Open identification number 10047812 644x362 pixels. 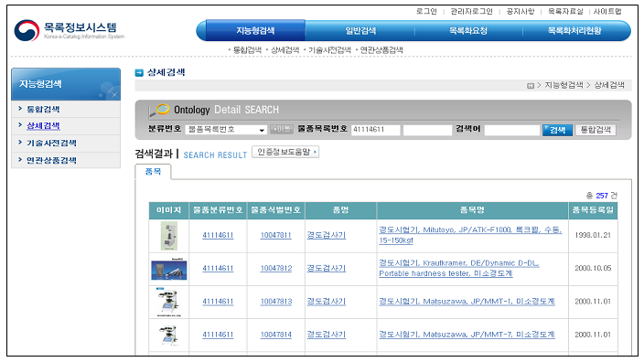(276, 269)
